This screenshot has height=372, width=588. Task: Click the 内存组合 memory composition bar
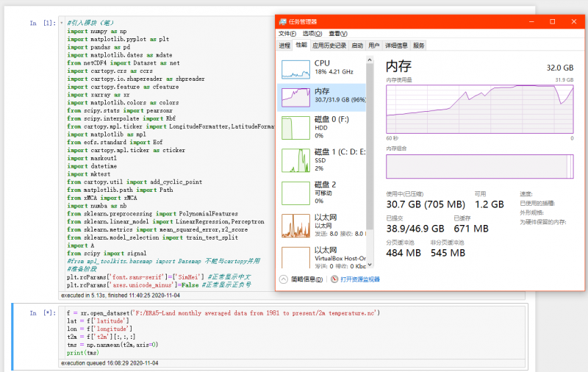click(x=479, y=165)
